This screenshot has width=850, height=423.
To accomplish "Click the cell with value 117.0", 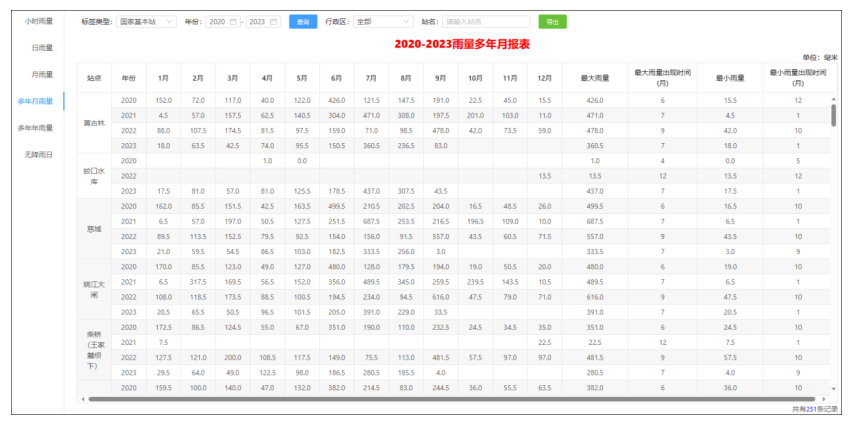I will (x=233, y=100).
